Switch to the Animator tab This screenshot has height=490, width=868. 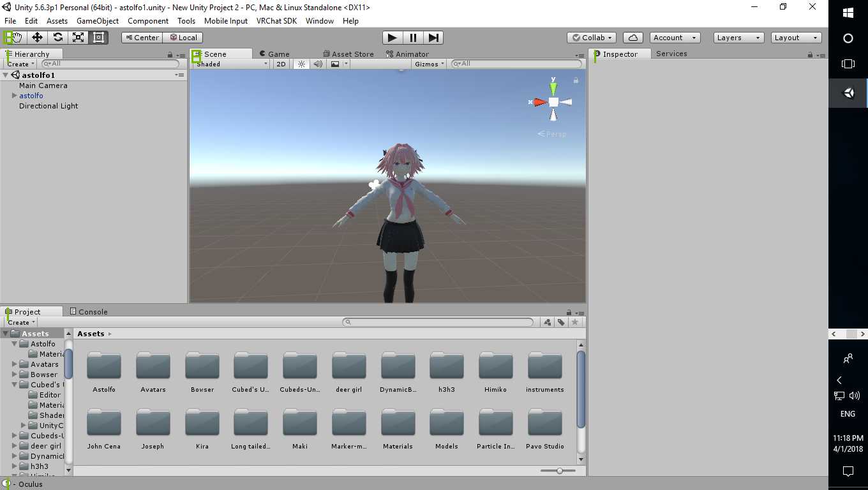pyautogui.click(x=407, y=54)
